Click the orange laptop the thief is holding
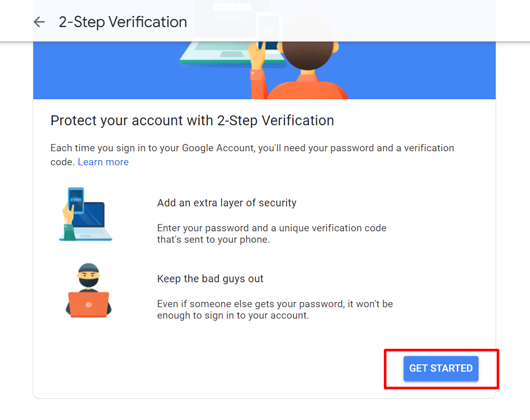The image size is (530, 420). 88,304
